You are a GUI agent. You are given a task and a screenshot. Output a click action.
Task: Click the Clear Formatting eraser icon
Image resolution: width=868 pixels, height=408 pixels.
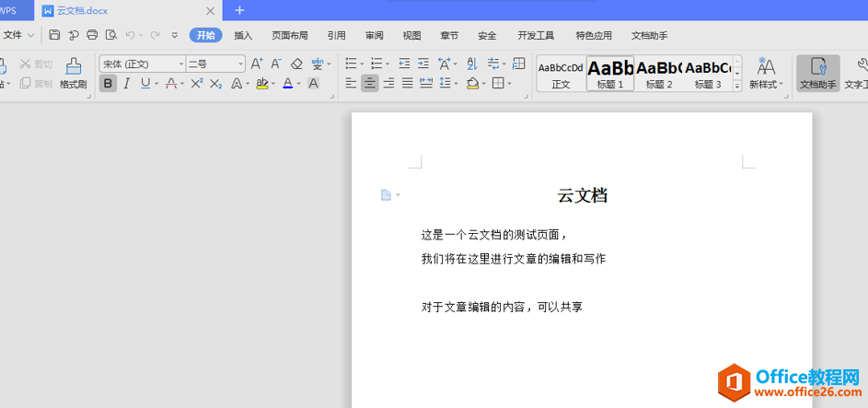coord(296,64)
